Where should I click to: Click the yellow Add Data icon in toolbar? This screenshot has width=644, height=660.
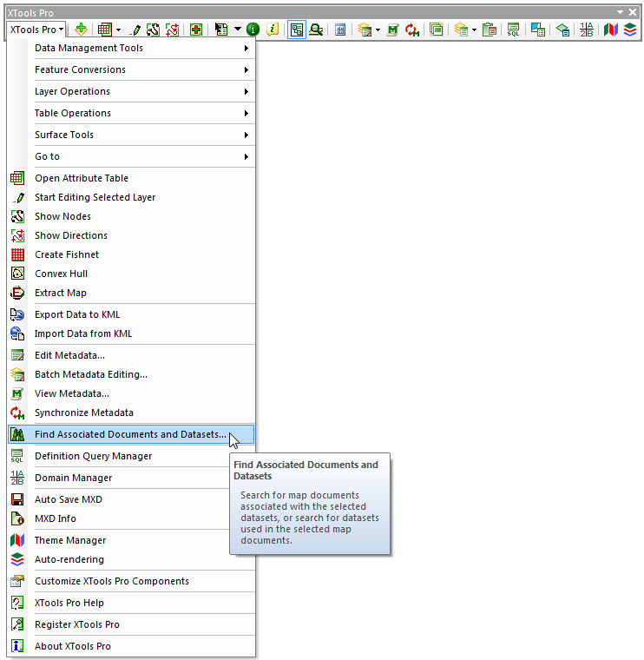pyautogui.click(x=81, y=30)
